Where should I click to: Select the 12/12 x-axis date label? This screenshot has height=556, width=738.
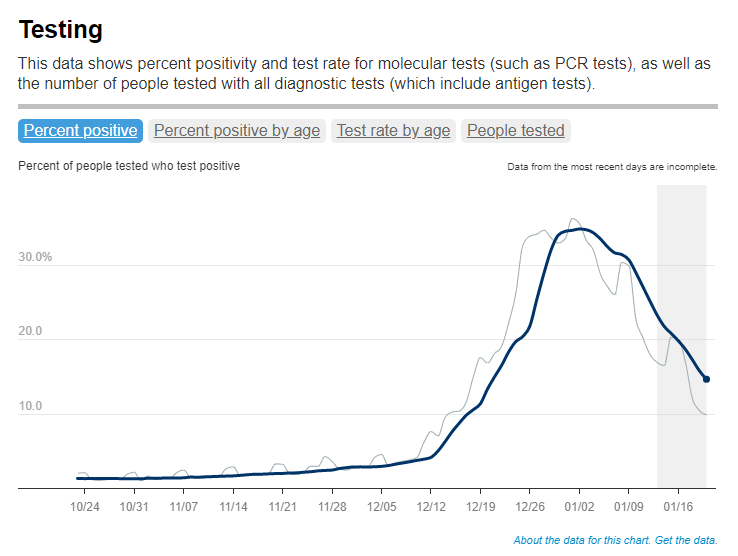click(x=431, y=506)
